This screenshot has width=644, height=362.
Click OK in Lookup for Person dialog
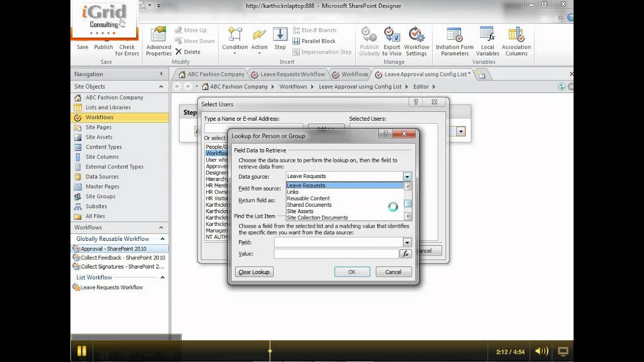352,272
